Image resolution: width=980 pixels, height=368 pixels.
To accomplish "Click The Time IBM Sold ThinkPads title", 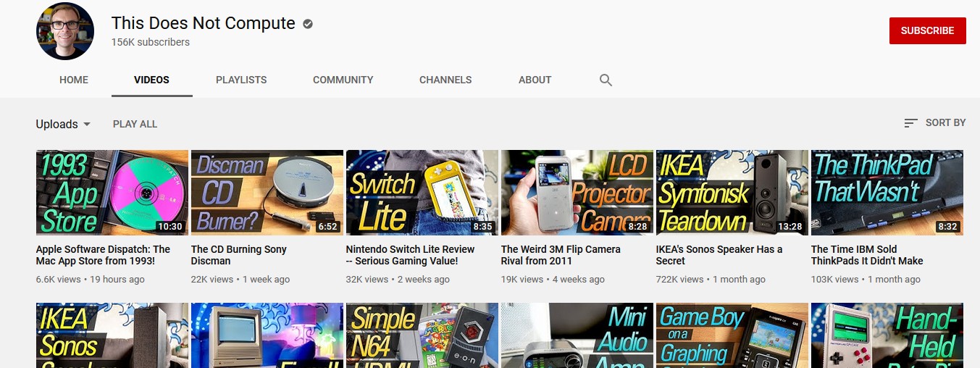I will [867, 255].
